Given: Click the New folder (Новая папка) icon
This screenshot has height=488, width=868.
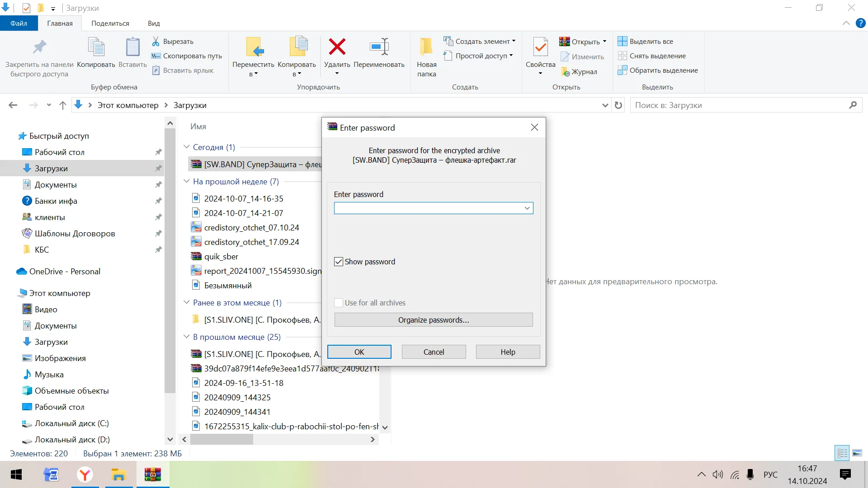Looking at the screenshot, I should click(426, 47).
